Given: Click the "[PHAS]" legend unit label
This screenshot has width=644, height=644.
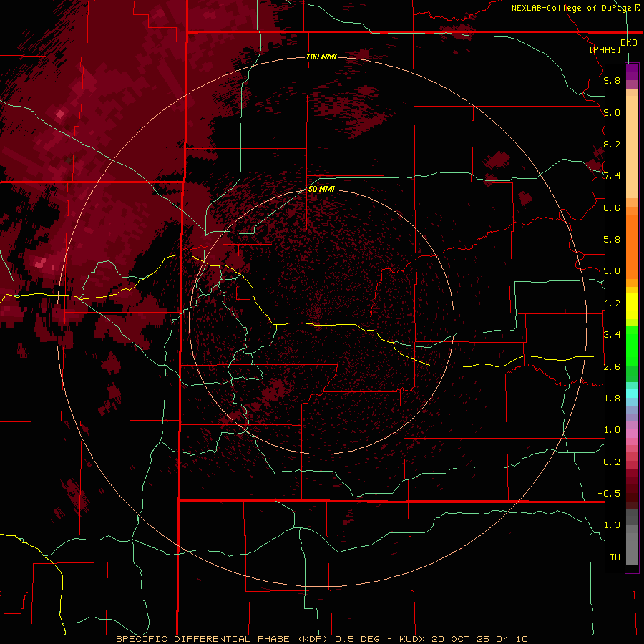Looking at the screenshot, I should coord(605,49).
